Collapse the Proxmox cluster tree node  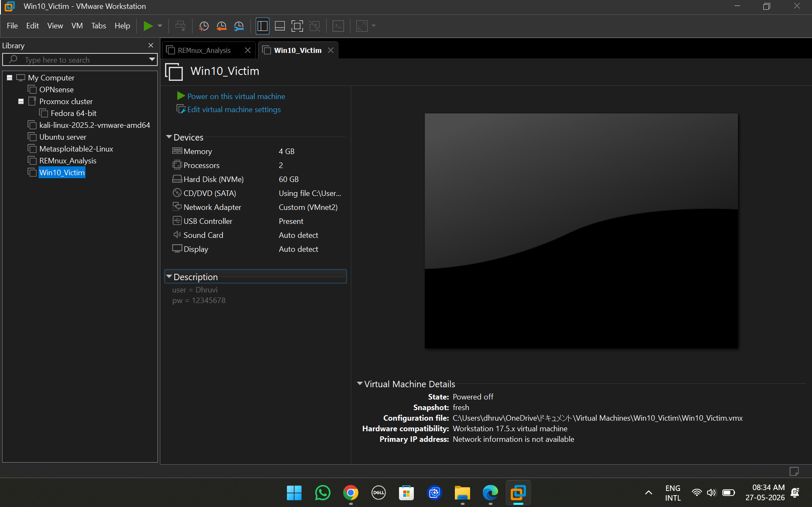[21, 102]
